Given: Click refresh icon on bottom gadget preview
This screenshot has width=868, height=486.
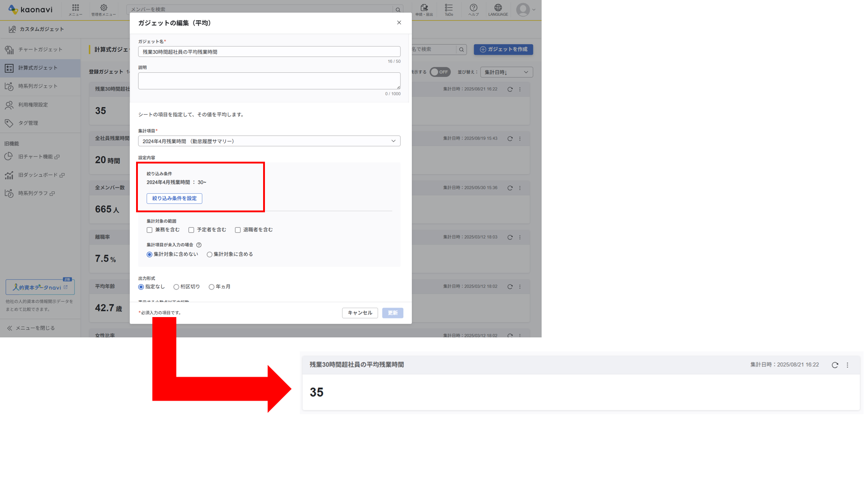Looking at the screenshot, I should point(835,365).
